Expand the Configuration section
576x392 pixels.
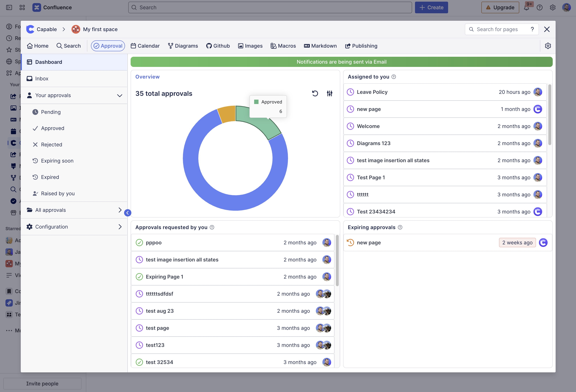[x=120, y=227]
